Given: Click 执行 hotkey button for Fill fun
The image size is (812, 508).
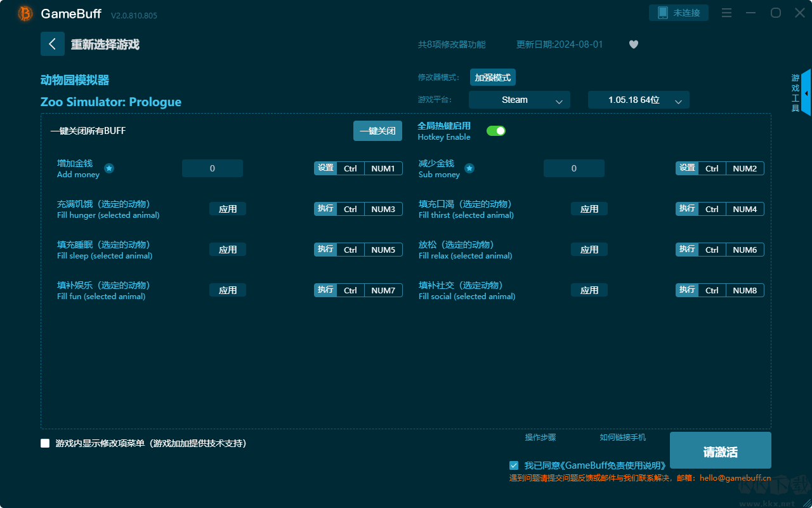Looking at the screenshot, I should pos(325,290).
